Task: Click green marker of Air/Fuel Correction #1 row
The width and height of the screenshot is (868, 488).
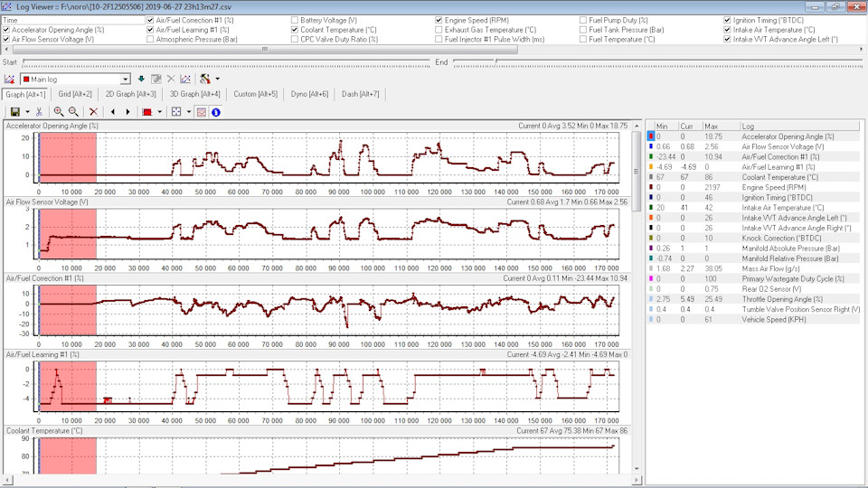Action: (x=651, y=156)
